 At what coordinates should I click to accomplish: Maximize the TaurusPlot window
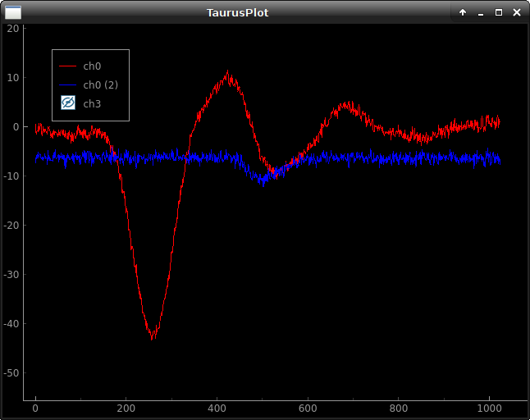(499, 12)
